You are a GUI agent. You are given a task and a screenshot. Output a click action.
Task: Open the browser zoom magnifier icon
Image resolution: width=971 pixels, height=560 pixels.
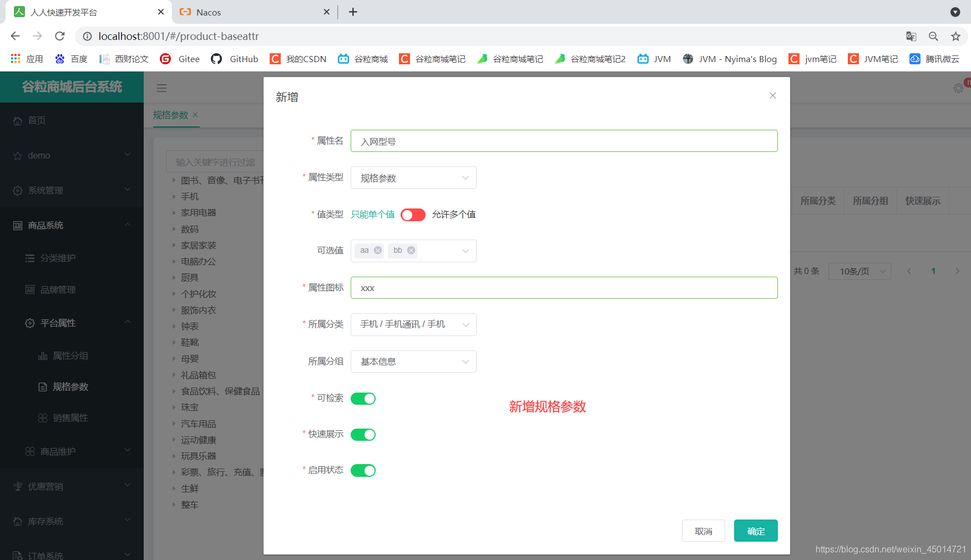click(x=933, y=36)
